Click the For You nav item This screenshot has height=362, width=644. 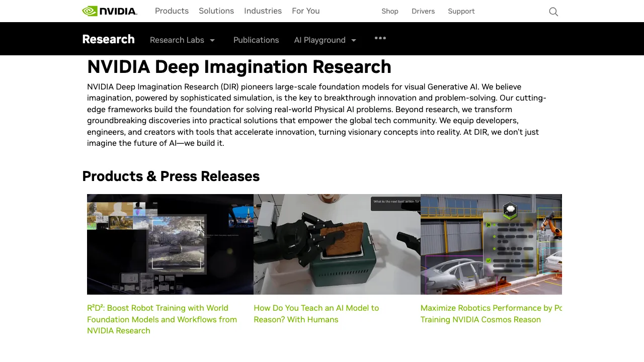tap(305, 11)
